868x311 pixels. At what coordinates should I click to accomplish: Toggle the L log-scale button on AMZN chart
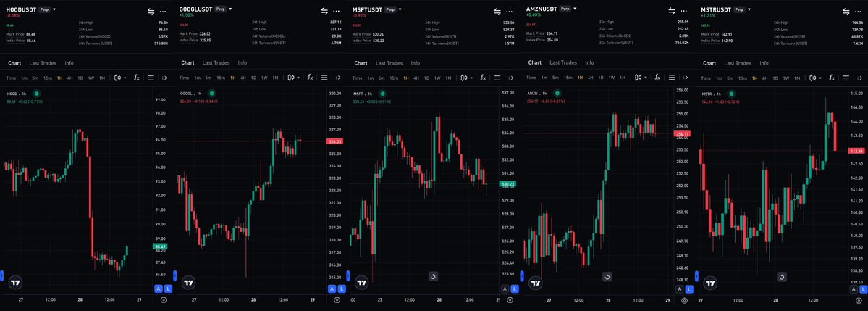pyautogui.click(x=689, y=289)
